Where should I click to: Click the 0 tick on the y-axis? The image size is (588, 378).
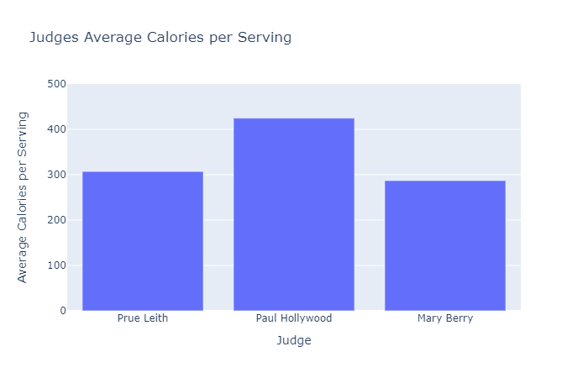[61, 311]
